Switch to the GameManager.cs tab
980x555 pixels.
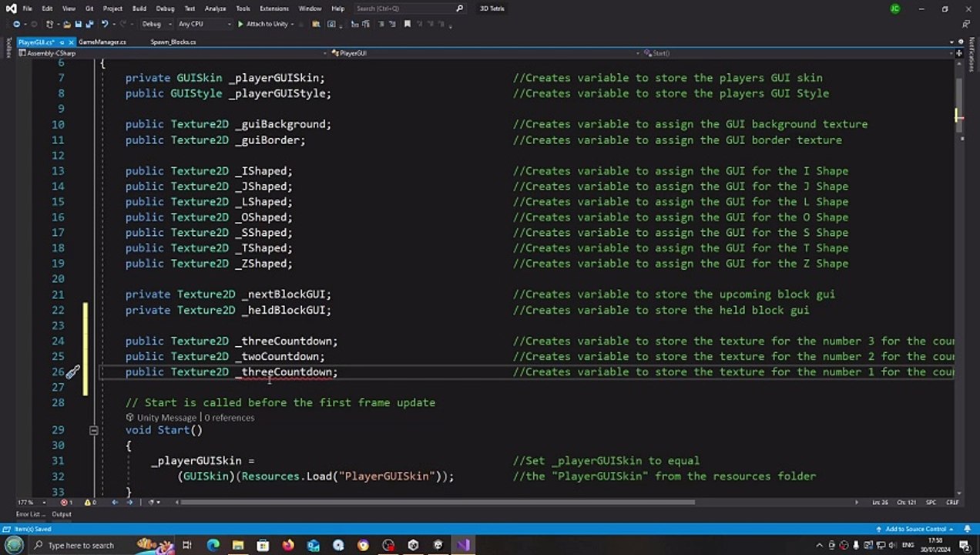click(102, 42)
